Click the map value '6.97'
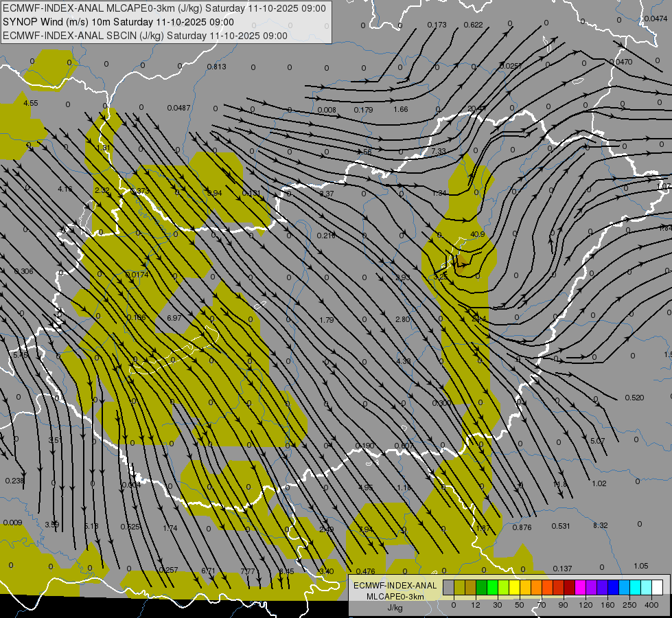Image resolution: width=672 pixels, height=618 pixels. pyautogui.click(x=174, y=318)
